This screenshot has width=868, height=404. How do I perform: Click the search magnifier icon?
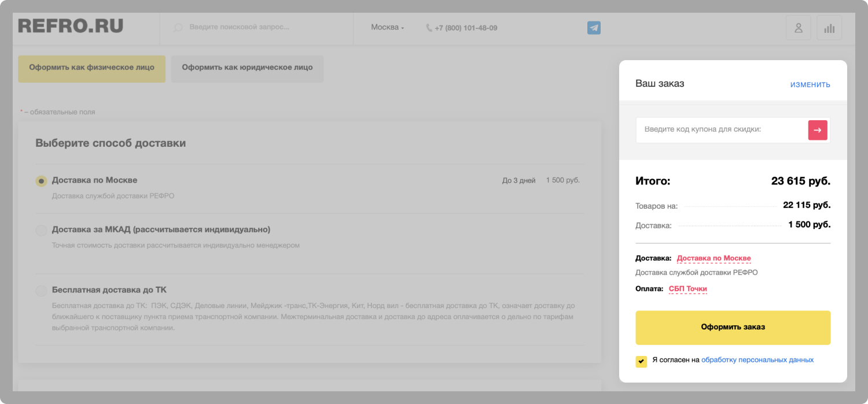(178, 28)
